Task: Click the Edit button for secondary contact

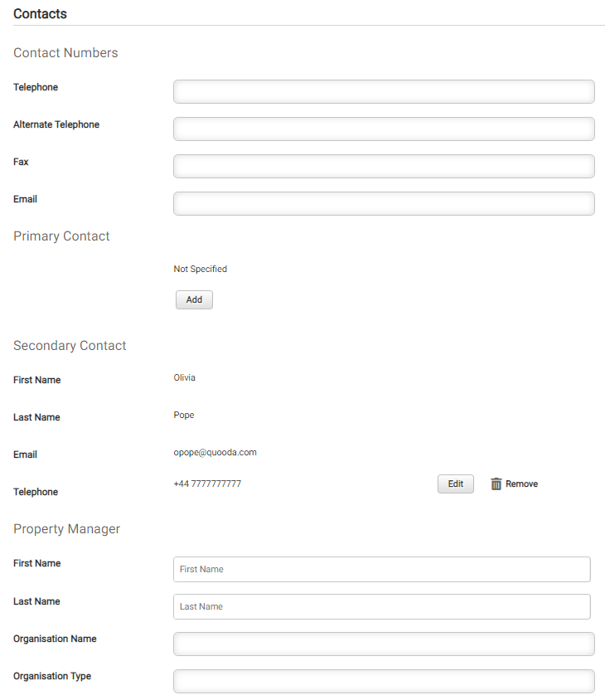Action: [x=456, y=484]
